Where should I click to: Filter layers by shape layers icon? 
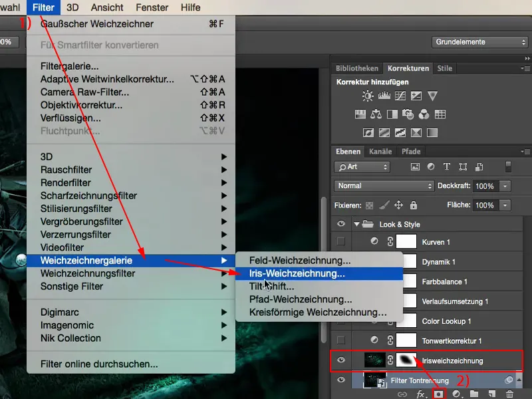(463, 167)
